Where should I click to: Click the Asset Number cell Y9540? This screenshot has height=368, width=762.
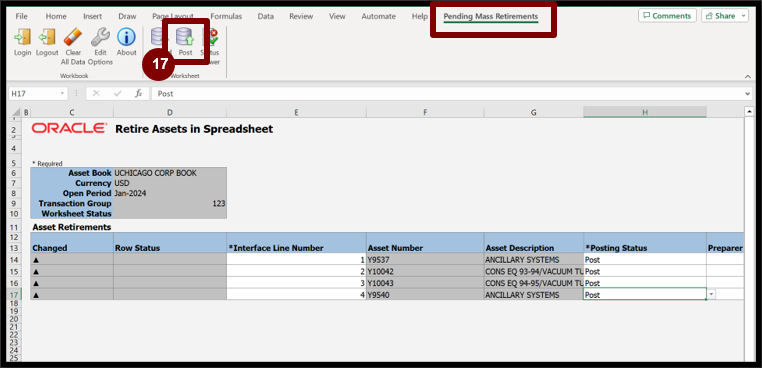click(425, 295)
